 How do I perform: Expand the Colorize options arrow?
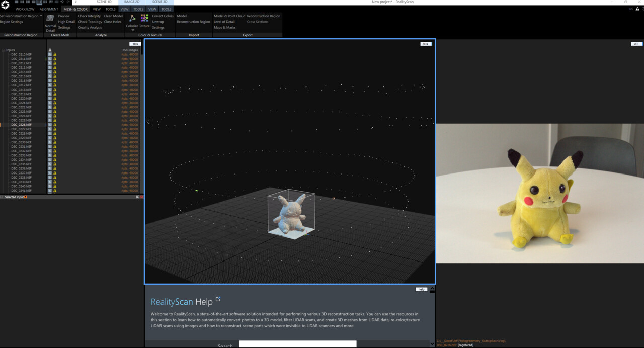click(x=133, y=30)
